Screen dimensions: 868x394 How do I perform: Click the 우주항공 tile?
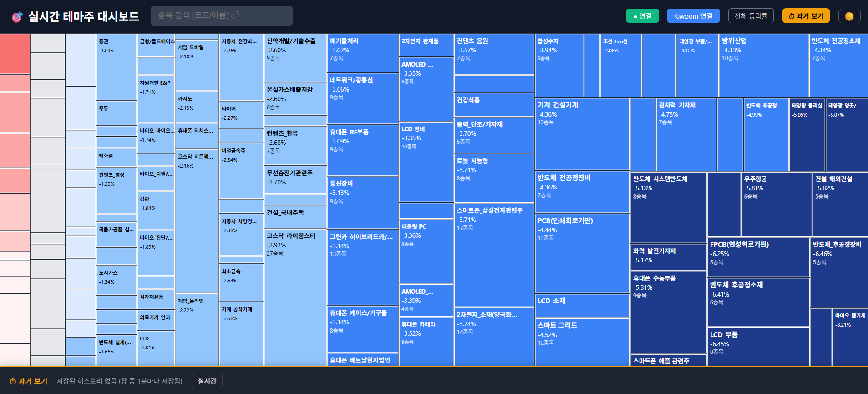point(777,205)
